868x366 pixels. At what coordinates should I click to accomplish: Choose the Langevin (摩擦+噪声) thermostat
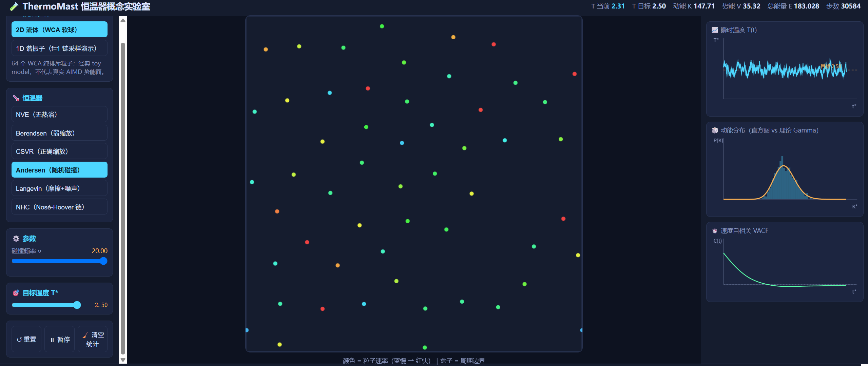pyautogui.click(x=59, y=188)
